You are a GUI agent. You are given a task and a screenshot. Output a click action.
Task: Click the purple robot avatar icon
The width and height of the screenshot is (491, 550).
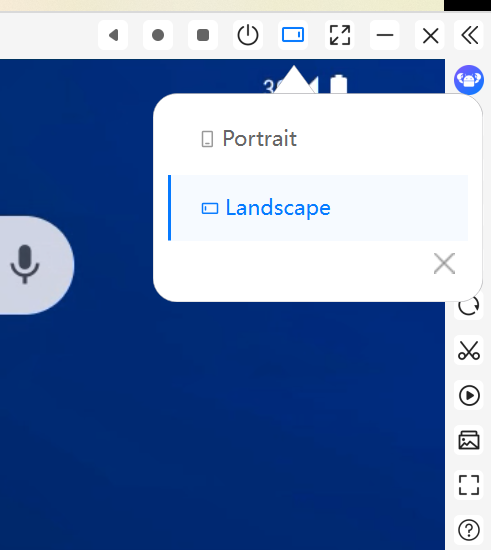click(x=469, y=80)
